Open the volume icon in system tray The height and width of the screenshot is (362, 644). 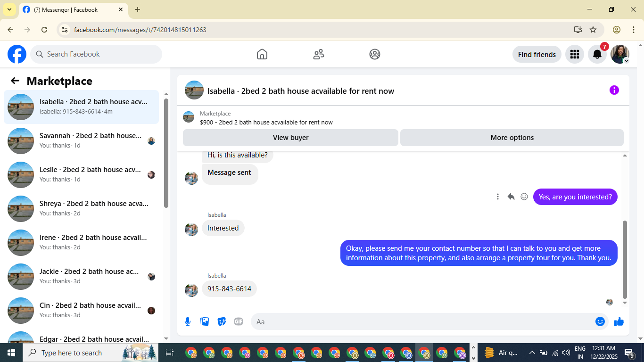click(x=566, y=353)
